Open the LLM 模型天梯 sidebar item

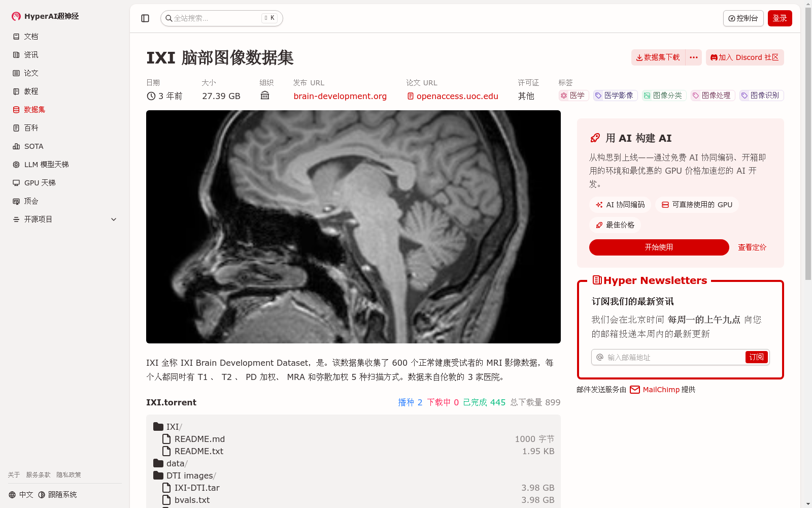[x=65, y=165]
